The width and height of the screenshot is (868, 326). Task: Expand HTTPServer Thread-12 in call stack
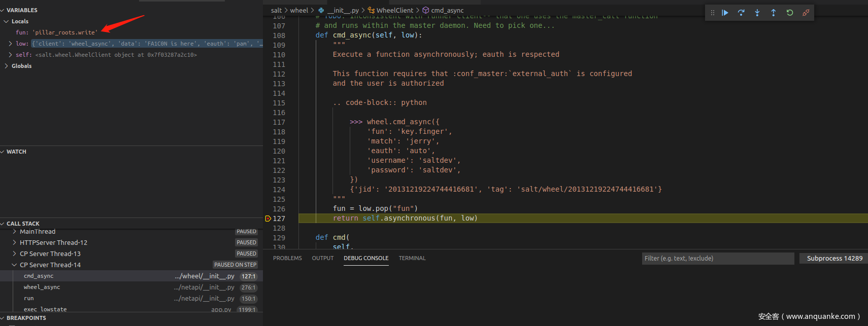(x=14, y=243)
